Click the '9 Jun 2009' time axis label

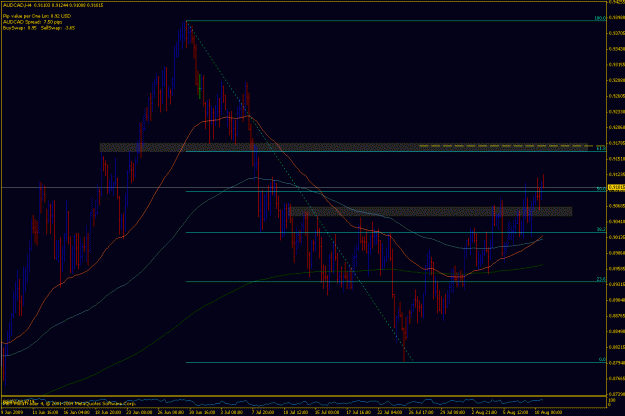point(12,412)
